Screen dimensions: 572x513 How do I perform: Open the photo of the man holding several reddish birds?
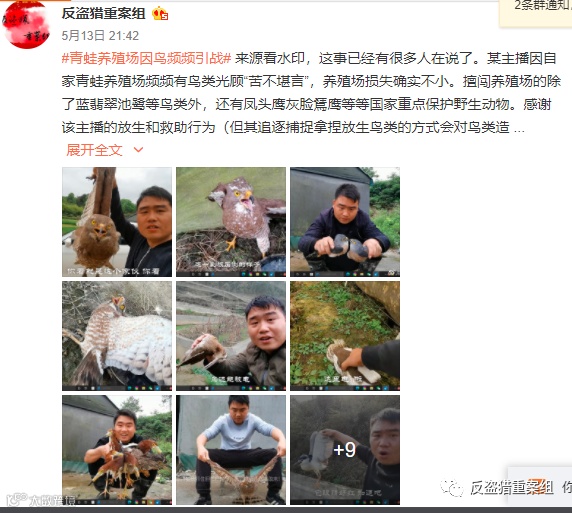pyautogui.click(x=117, y=450)
